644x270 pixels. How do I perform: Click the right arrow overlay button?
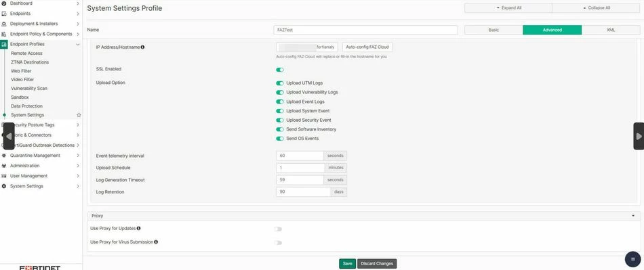pos(639,135)
